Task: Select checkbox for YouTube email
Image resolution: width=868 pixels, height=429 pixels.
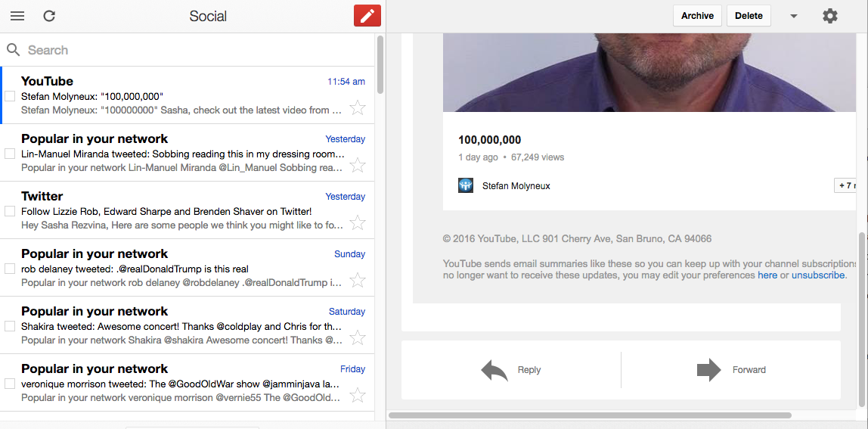Action: (x=10, y=96)
